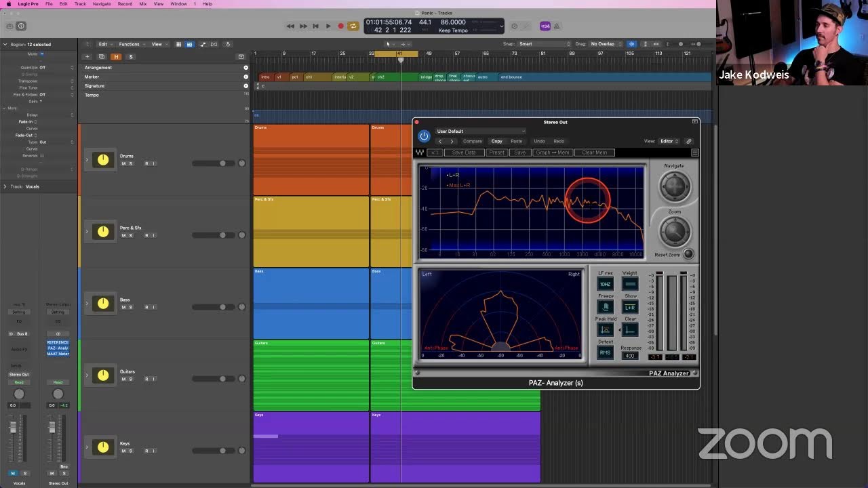Click the Perc & Sfx track icon
Screen dimensions: 868x488
pos(102,232)
